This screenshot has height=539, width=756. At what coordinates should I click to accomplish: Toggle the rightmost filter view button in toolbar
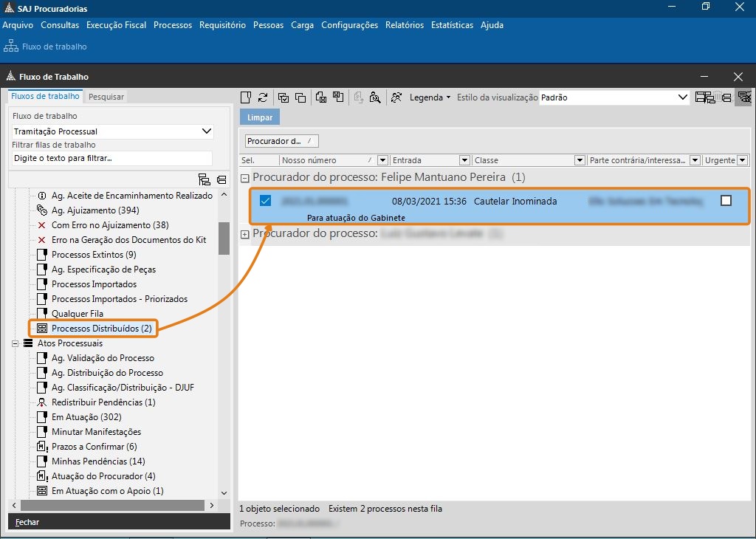click(x=743, y=97)
